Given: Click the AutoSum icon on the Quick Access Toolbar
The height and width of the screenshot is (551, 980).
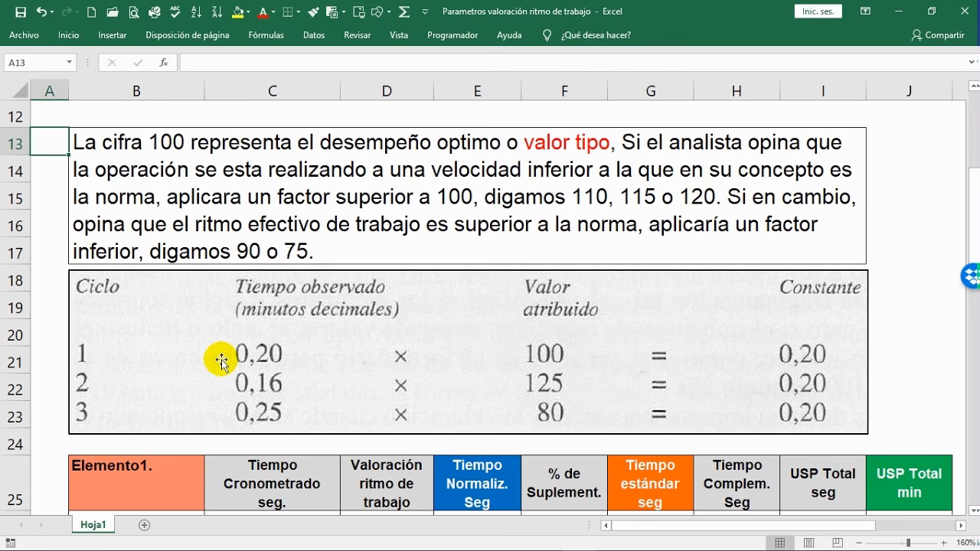Looking at the screenshot, I should coord(403,11).
